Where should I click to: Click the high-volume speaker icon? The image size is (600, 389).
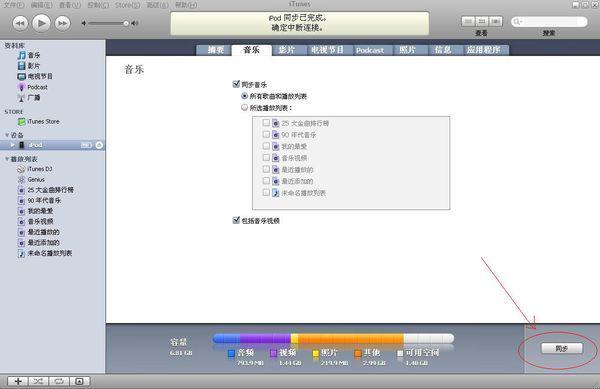(x=135, y=23)
